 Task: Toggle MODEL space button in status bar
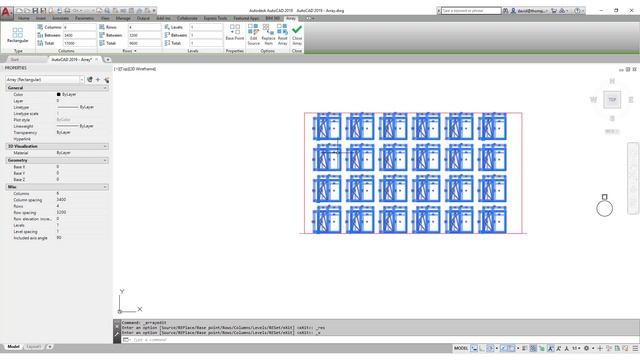coord(461,348)
